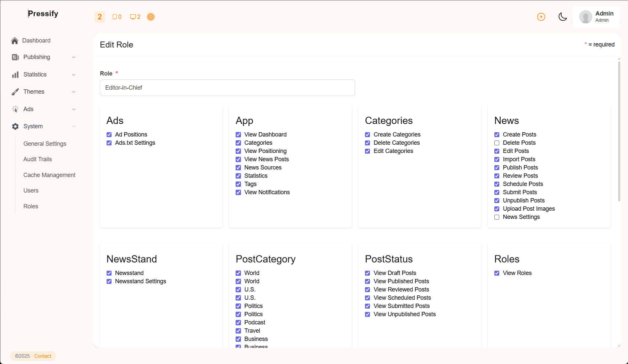The width and height of the screenshot is (628, 364).
Task: Click the Contact link in footer
Action: (43, 356)
